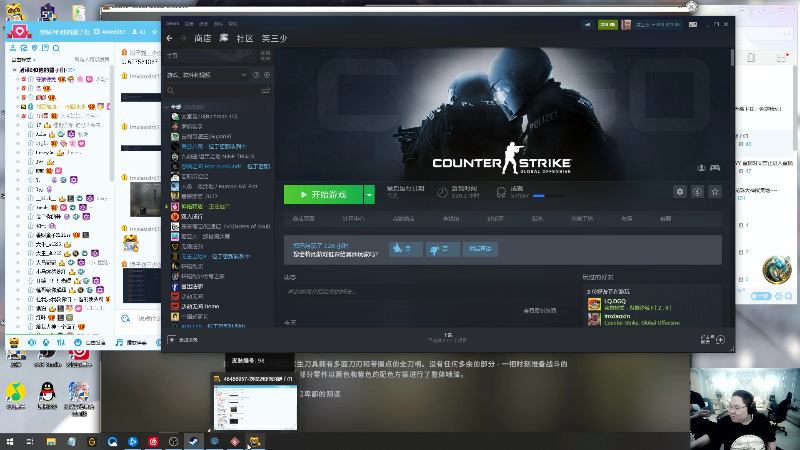Open the 商店 tab in Steam navigation
800x450 pixels.
pyautogui.click(x=203, y=38)
